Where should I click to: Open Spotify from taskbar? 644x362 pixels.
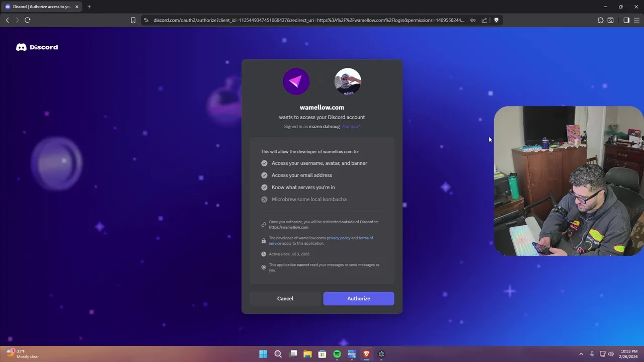click(x=337, y=354)
